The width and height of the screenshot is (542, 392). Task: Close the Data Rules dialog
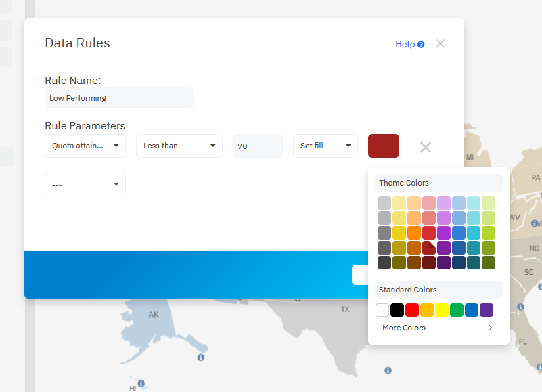click(x=441, y=44)
